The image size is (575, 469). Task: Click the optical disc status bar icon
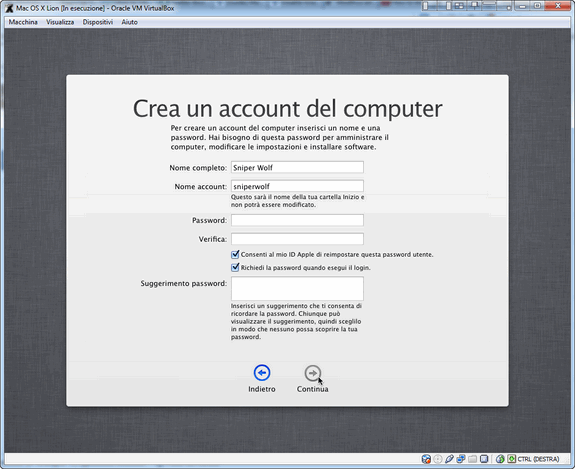tap(437, 459)
